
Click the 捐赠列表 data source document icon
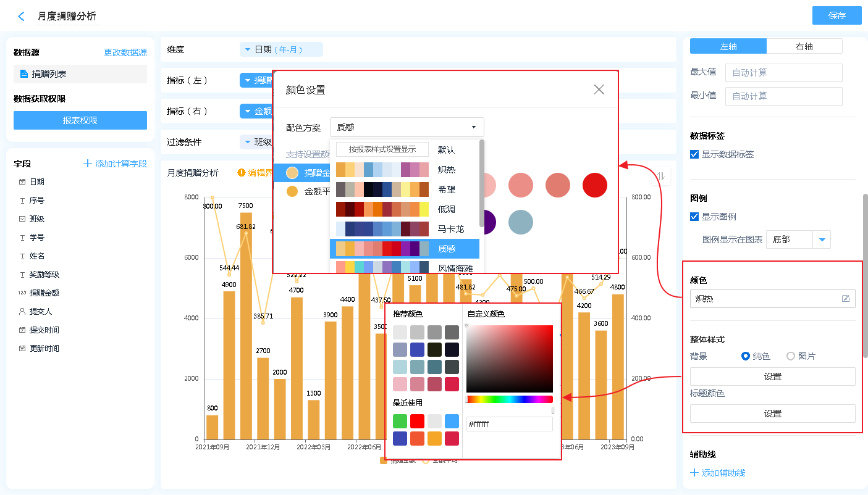point(23,74)
